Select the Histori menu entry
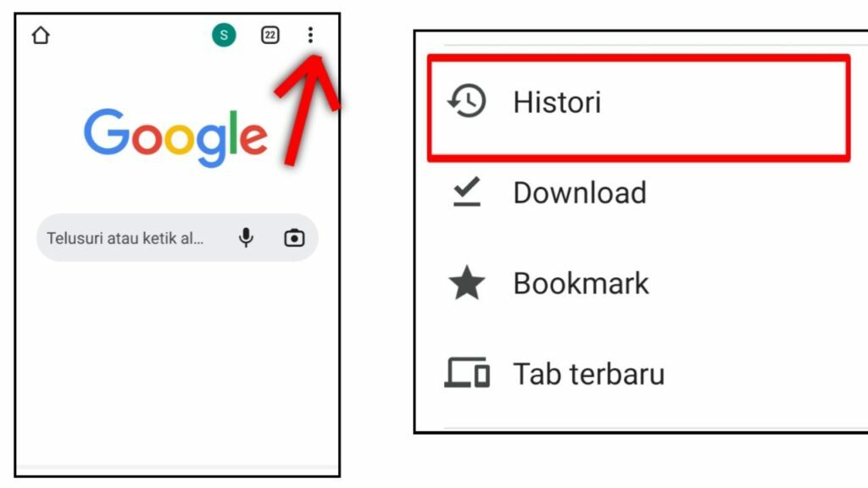 (638, 108)
